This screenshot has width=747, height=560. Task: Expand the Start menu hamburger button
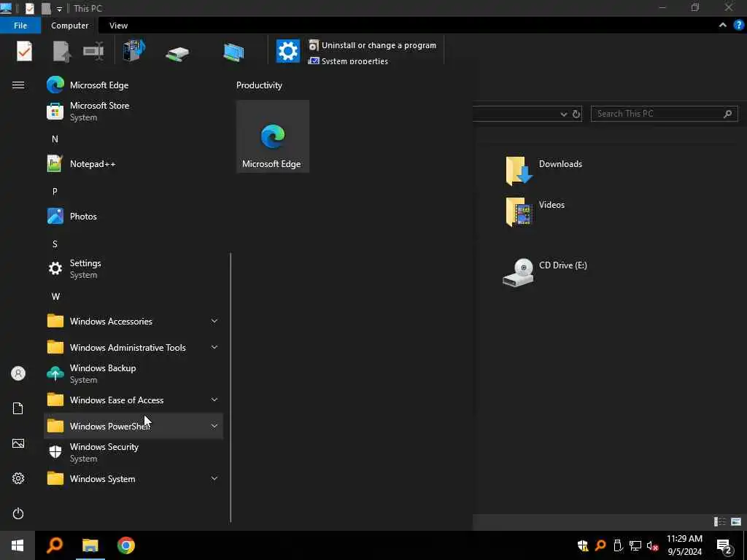(18, 85)
